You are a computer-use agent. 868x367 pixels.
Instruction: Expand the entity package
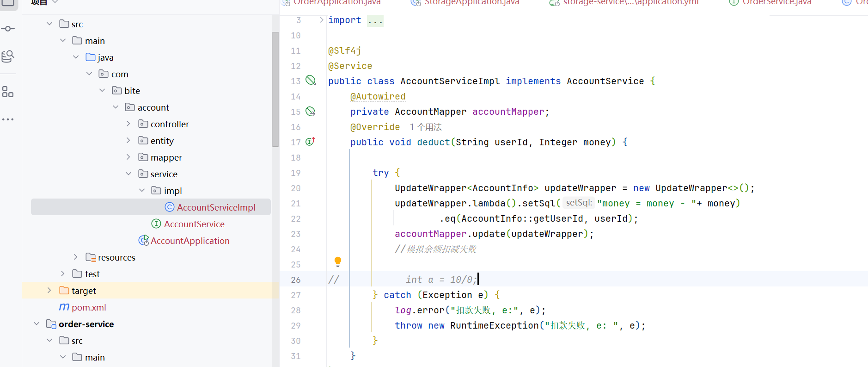click(x=128, y=140)
